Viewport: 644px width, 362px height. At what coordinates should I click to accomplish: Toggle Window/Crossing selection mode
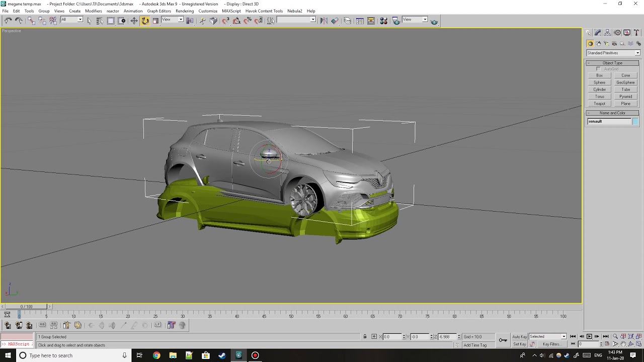click(x=122, y=21)
